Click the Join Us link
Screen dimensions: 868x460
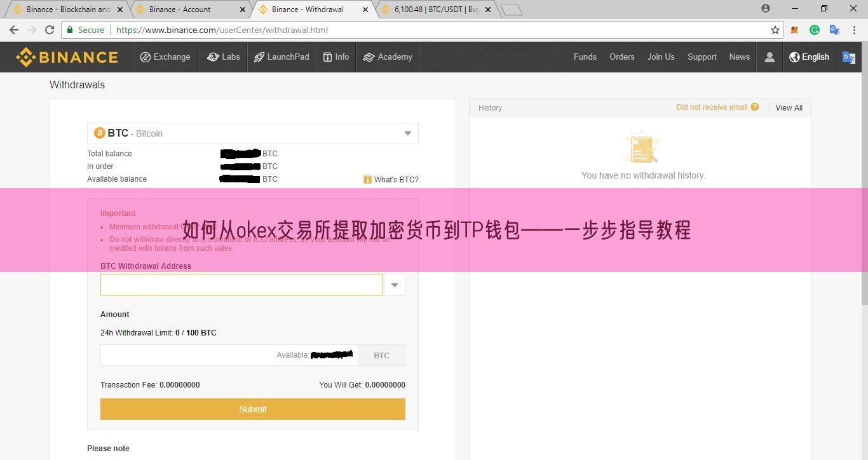tap(661, 57)
